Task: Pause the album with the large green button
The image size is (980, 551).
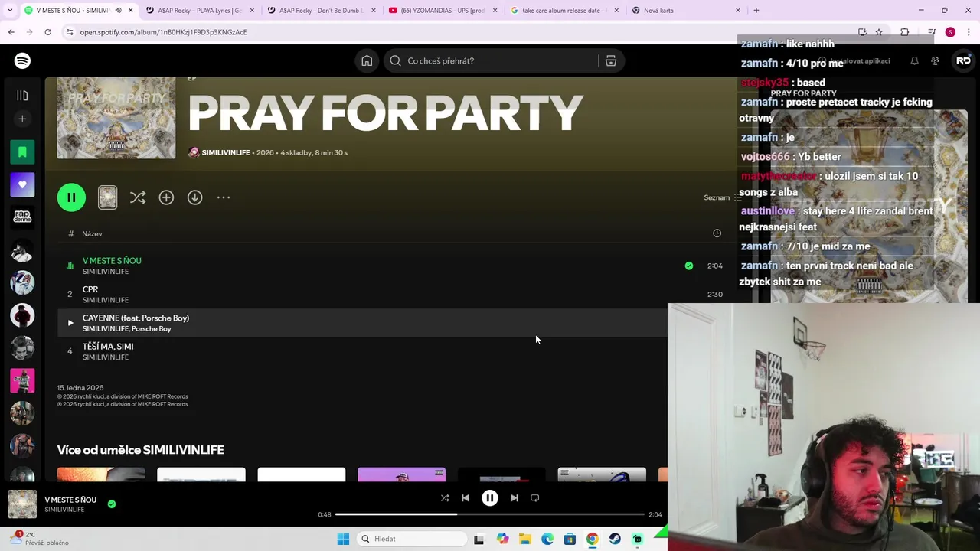Action: 71,197
